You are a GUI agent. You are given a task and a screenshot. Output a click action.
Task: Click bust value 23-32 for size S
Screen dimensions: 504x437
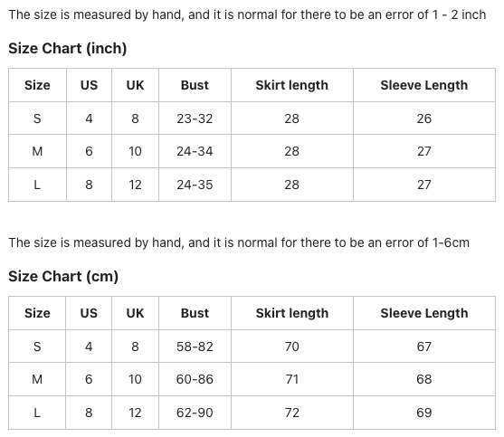(195, 119)
